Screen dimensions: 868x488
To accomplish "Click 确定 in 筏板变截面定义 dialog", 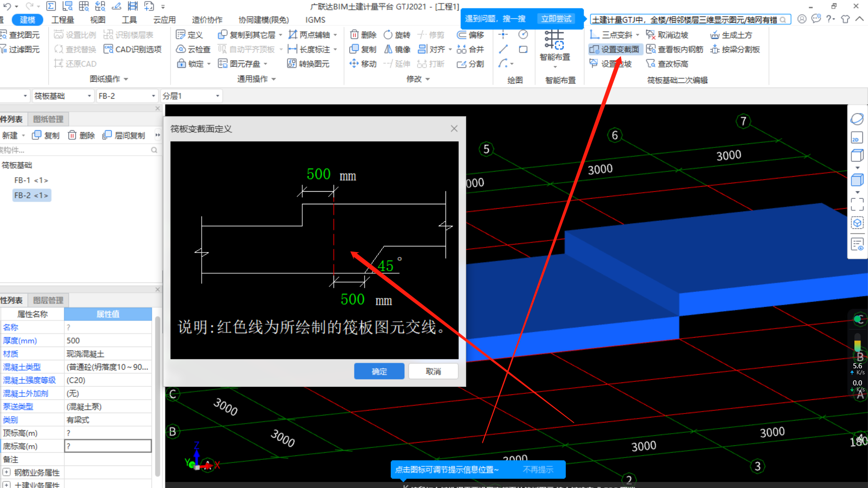I will point(379,371).
